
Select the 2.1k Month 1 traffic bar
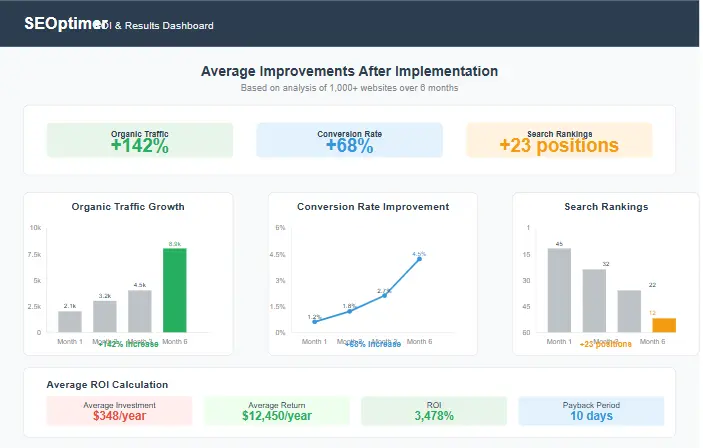pyautogui.click(x=70, y=321)
